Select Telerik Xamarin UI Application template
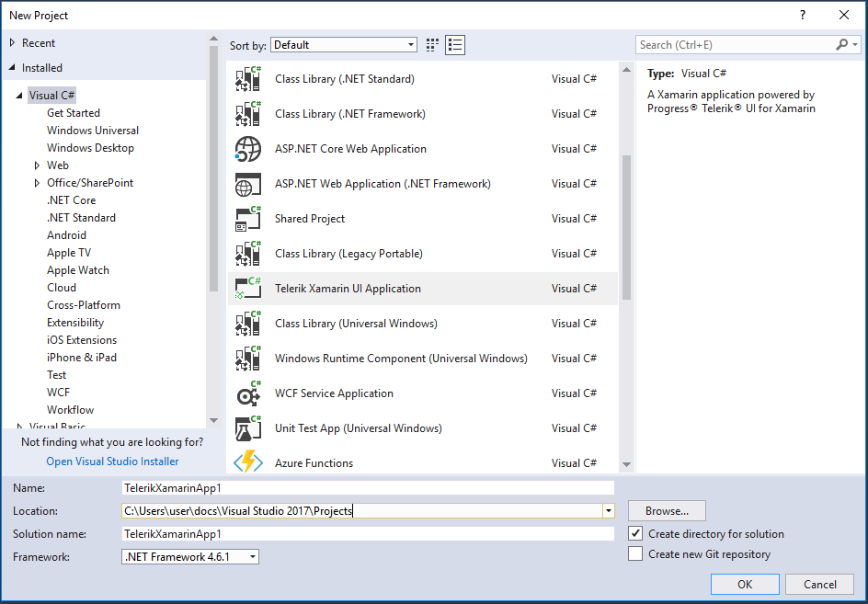 click(422, 289)
